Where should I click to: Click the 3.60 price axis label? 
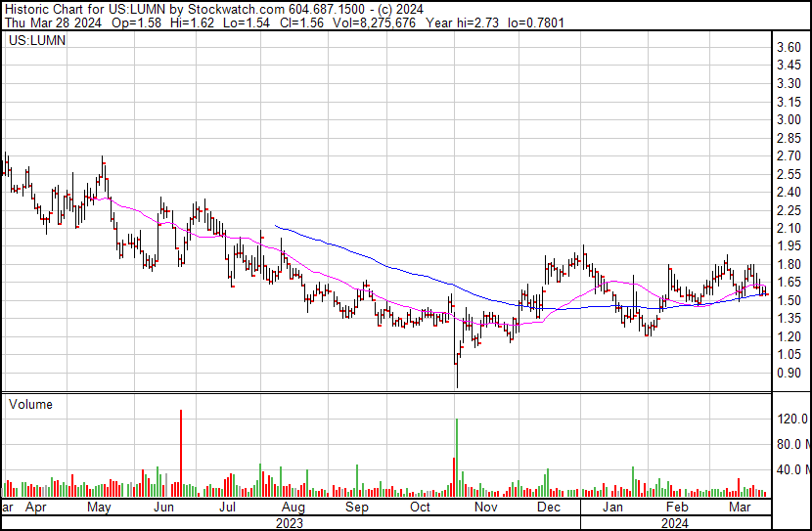[x=788, y=48]
